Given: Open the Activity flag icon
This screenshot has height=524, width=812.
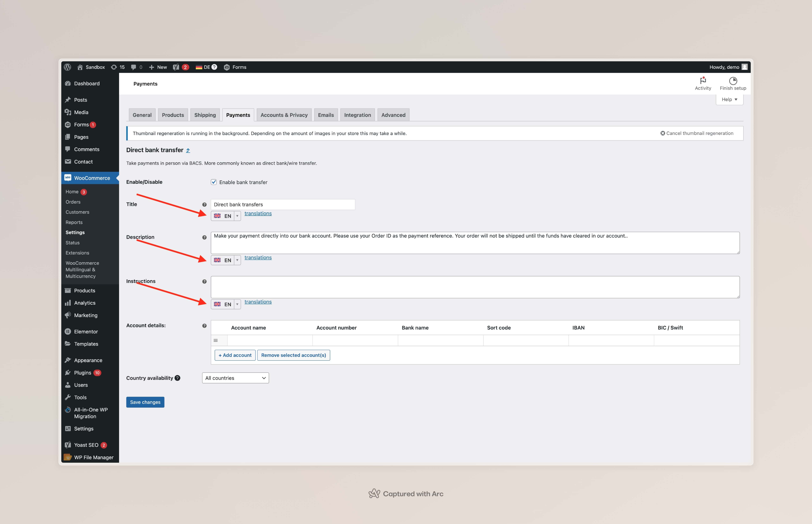Looking at the screenshot, I should pos(703,81).
